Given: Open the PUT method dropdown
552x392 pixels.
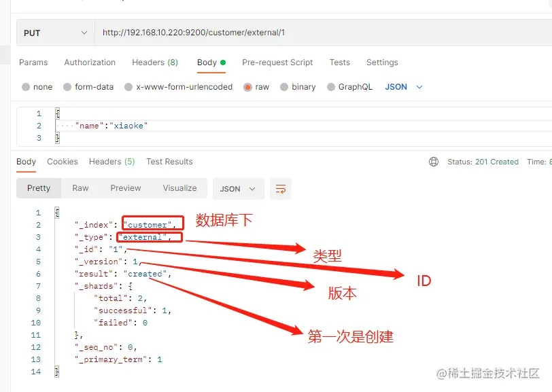Looking at the screenshot, I should 55,33.
